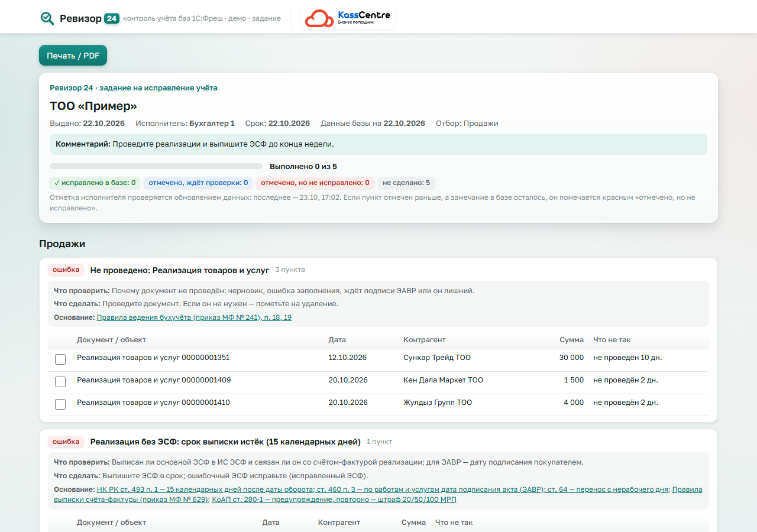Screen dimensions: 757x532
Task: Open link Правила ведения бухучёта приказ МФ № 241
Action: [194, 317]
